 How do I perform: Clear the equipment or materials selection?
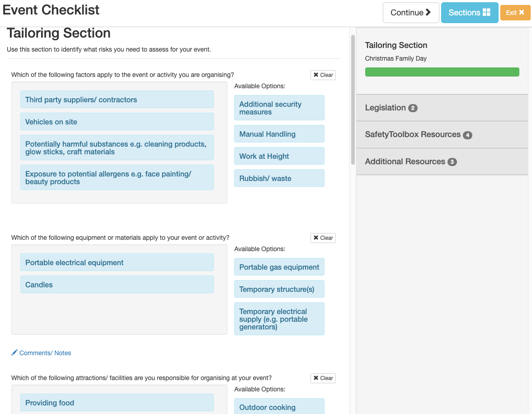pos(323,238)
